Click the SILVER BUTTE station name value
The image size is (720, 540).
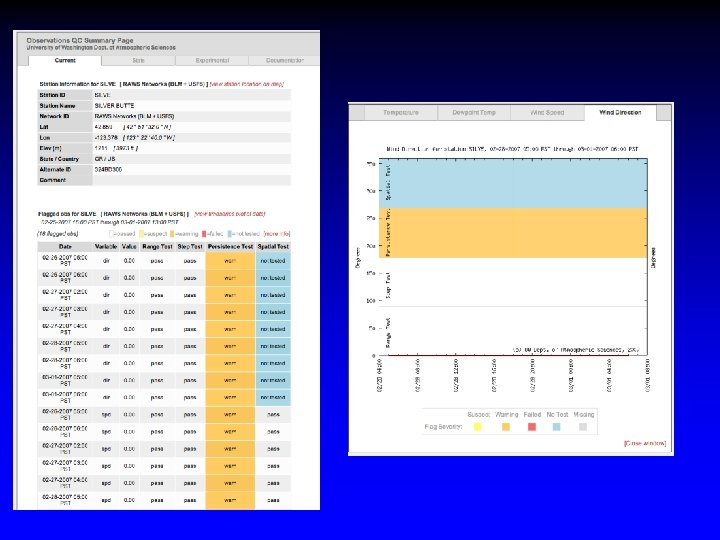click(x=114, y=106)
